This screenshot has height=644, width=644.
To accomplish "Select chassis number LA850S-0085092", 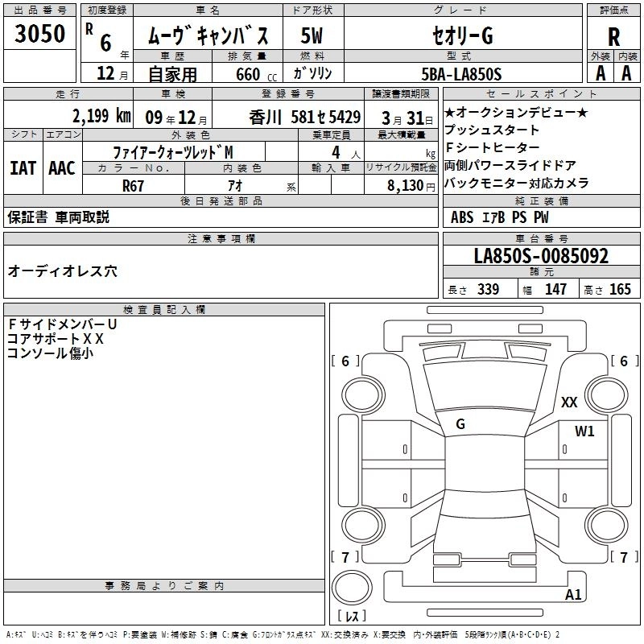I will point(541,256).
